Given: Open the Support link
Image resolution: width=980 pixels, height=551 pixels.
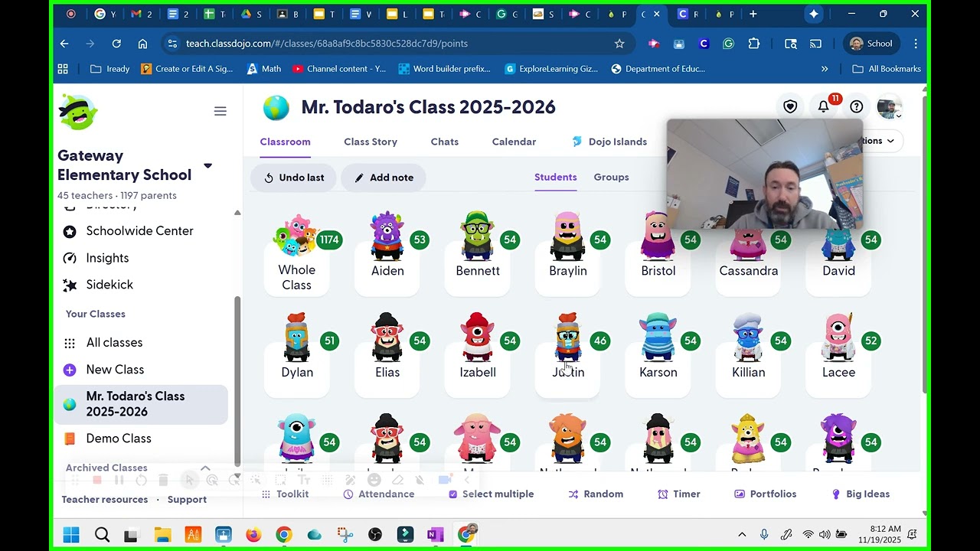Looking at the screenshot, I should coord(187,500).
